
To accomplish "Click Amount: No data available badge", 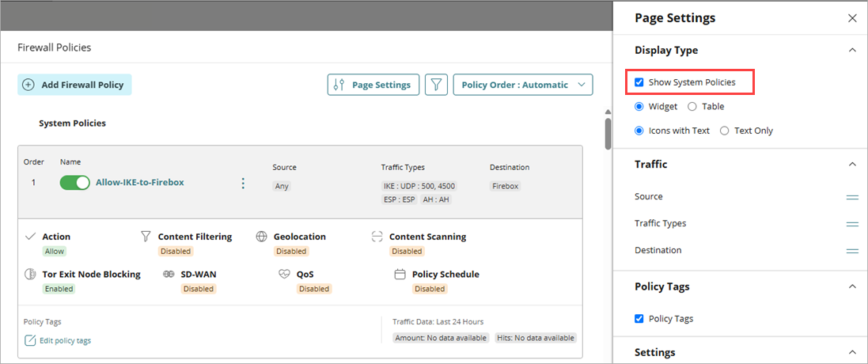I will tap(442, 337).
